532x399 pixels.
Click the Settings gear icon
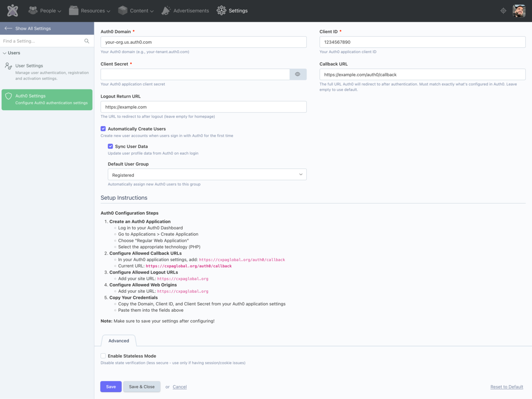click(221, 11)
